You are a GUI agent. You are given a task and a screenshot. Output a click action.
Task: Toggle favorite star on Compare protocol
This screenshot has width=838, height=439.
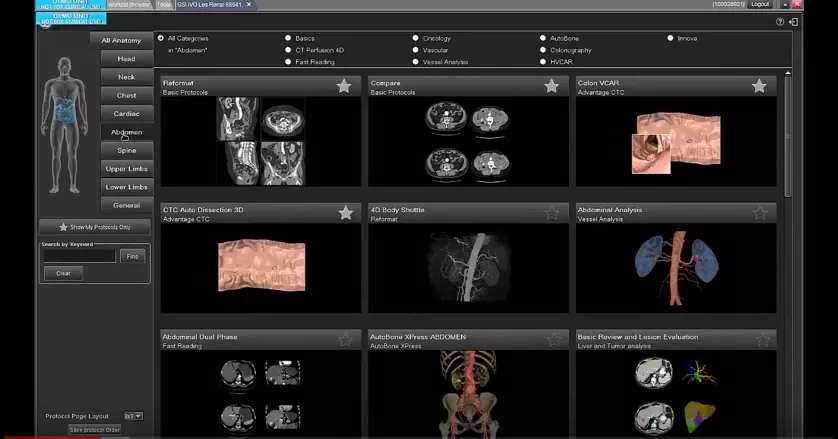tap(552, 86)
